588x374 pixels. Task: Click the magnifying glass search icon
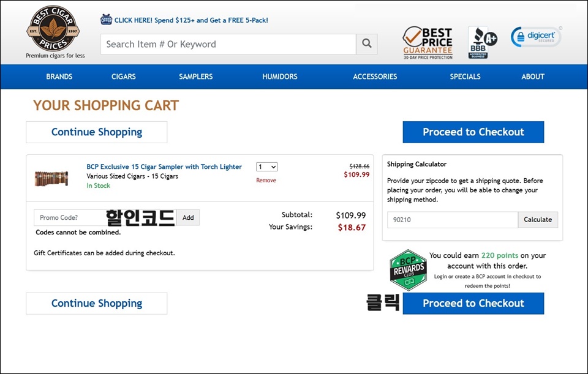tap(367, 44)
